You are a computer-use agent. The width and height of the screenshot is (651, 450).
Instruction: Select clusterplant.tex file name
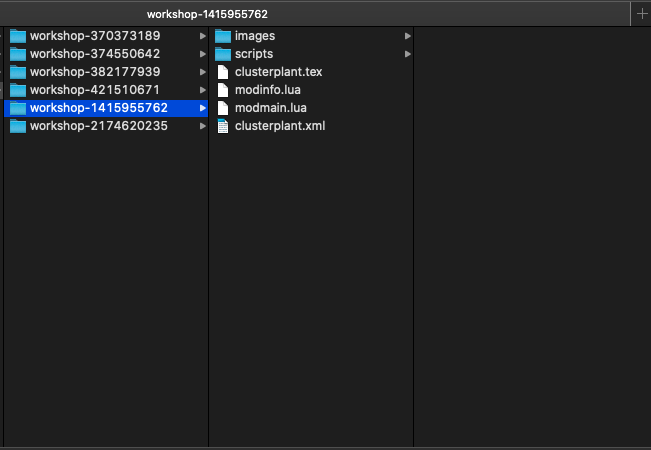click(279, 72)
